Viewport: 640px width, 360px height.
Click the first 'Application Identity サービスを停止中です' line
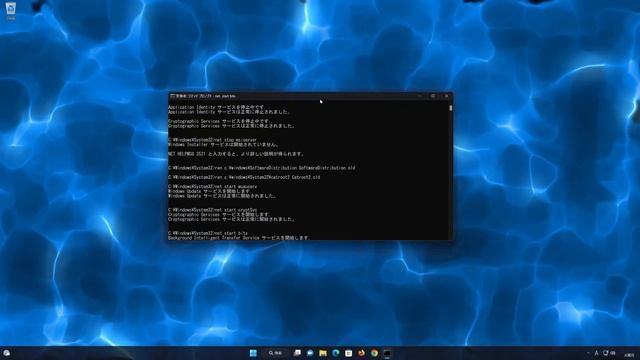(x=216, y=107)
